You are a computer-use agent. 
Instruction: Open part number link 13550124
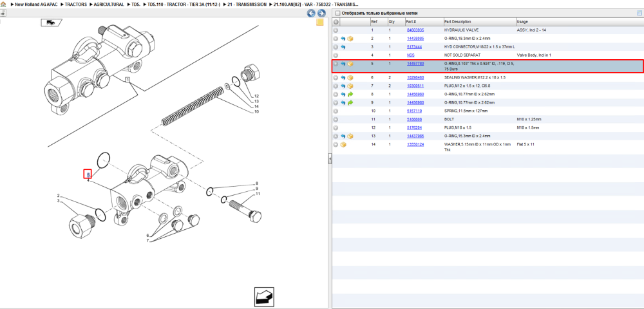(x=415, y=144)
